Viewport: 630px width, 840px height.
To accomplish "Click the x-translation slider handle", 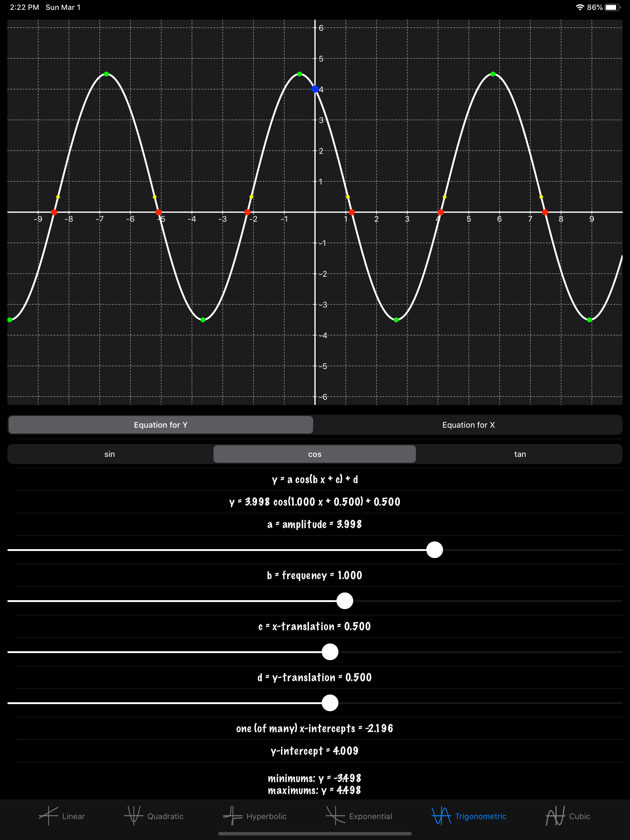I will [x=330, y=652].
